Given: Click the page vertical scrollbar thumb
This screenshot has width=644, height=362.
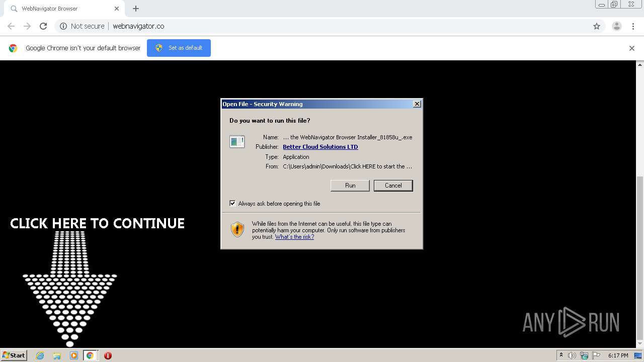Looking at the screenshot, I should 640,258.
